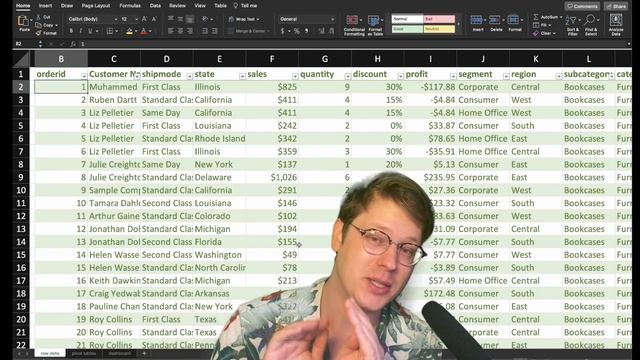
Task: Open the Comments pane
Action: click(x=582, y=6)
